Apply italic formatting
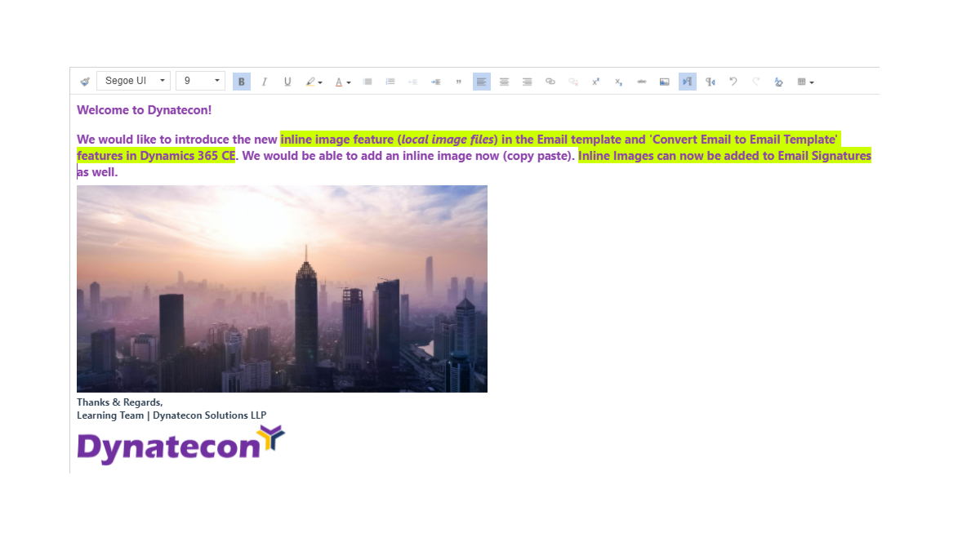Viewport: 980px width, 551px height. [x=264, y=81]
